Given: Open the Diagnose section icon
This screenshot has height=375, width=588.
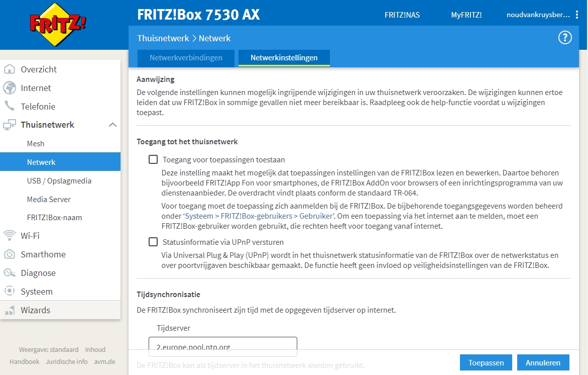Looking at the screenshot, I should click(9, 272).
